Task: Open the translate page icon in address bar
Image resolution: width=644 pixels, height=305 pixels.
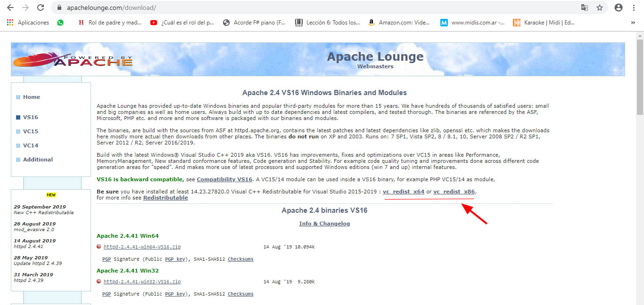Action: pyautogui.click(x=585, y=8)
